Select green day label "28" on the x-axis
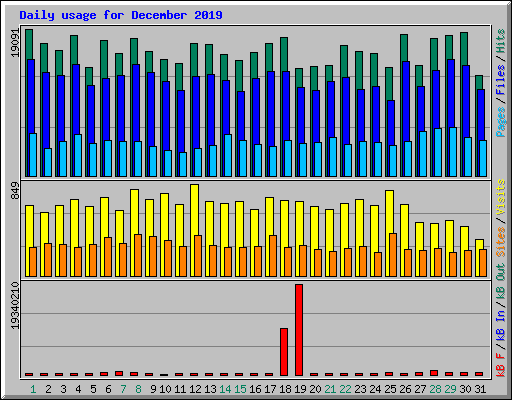 click(x=435, y=389)
